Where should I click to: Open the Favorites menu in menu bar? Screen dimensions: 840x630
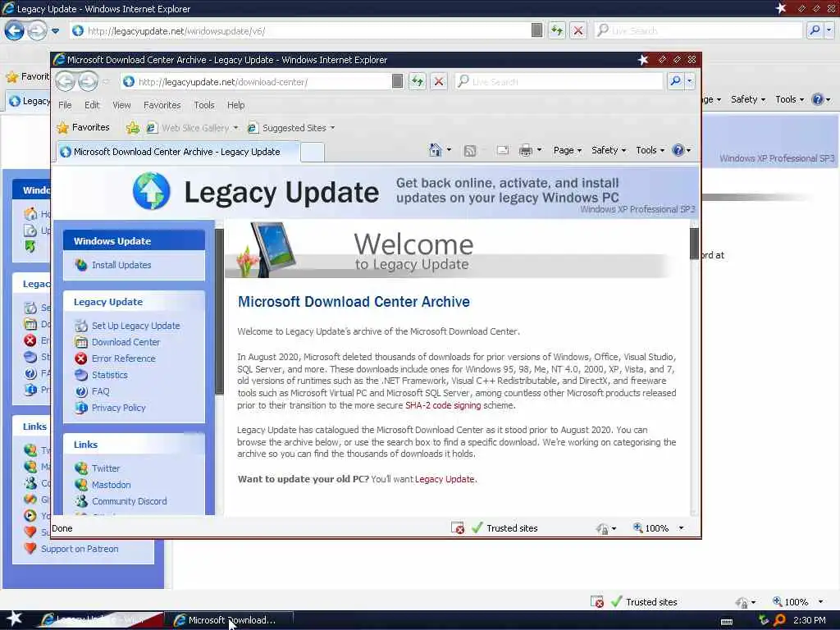click(x=162, y=105)
